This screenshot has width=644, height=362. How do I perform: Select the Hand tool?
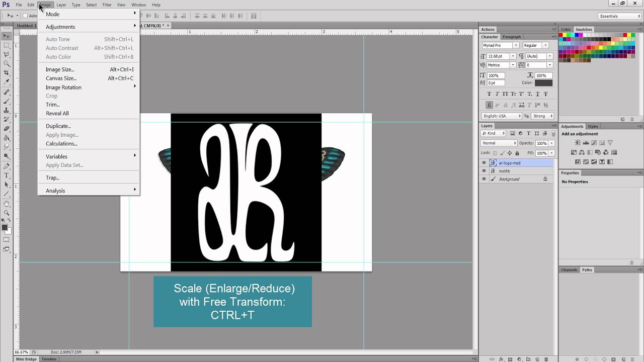(7, 204)
